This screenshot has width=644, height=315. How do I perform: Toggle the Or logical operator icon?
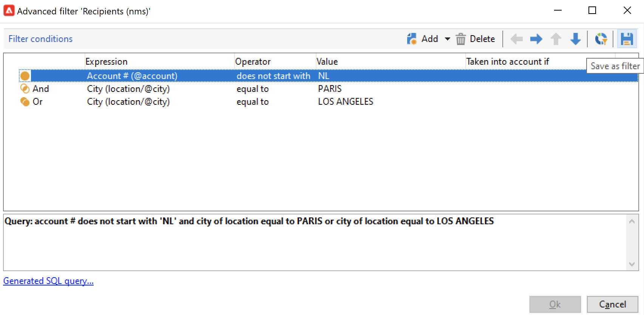pos(25,102)
